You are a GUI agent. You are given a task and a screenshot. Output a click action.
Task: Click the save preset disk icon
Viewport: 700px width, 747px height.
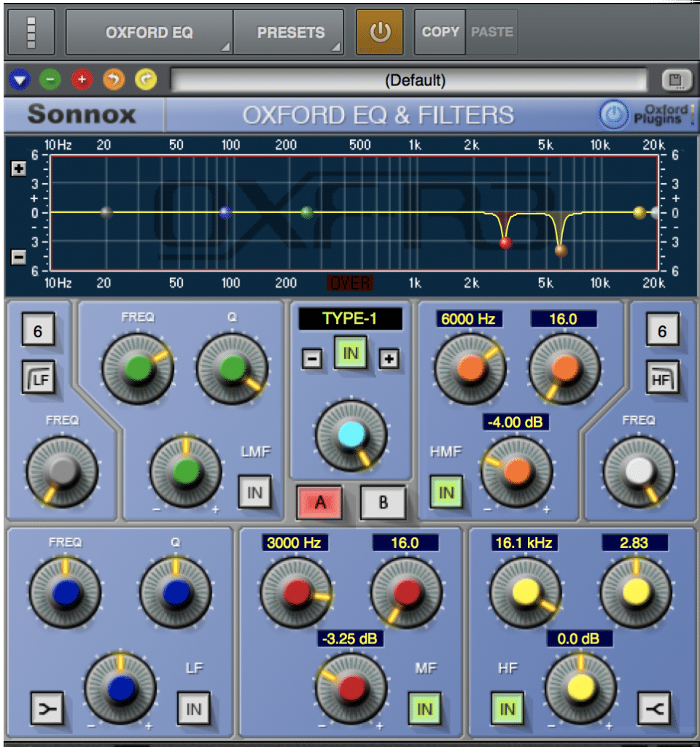(x=676, y=80)
